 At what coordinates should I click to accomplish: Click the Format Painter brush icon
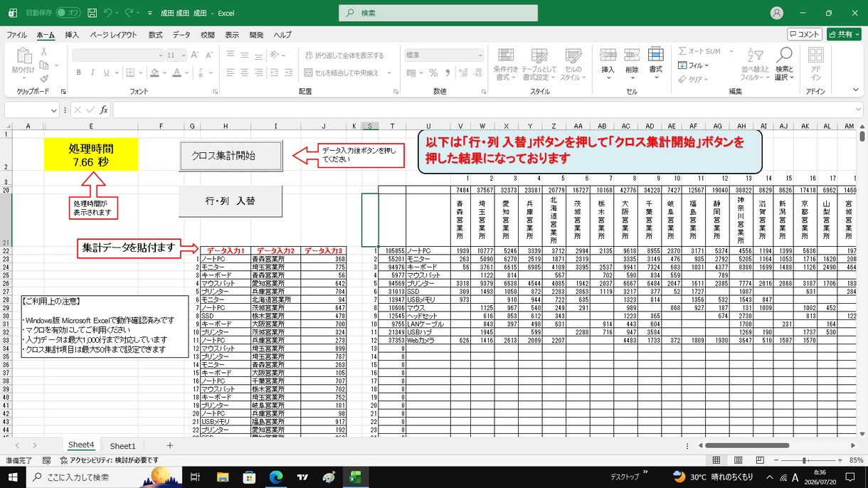point(44,78)
